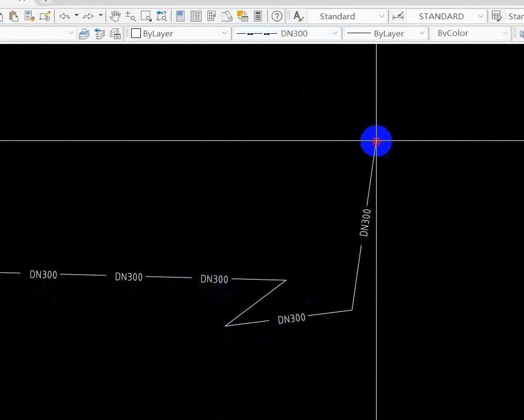Image resolution: width=524 pixels, height=420 pixels.
Task: Click the Undo arrow
Action: [x=64, y=16]
